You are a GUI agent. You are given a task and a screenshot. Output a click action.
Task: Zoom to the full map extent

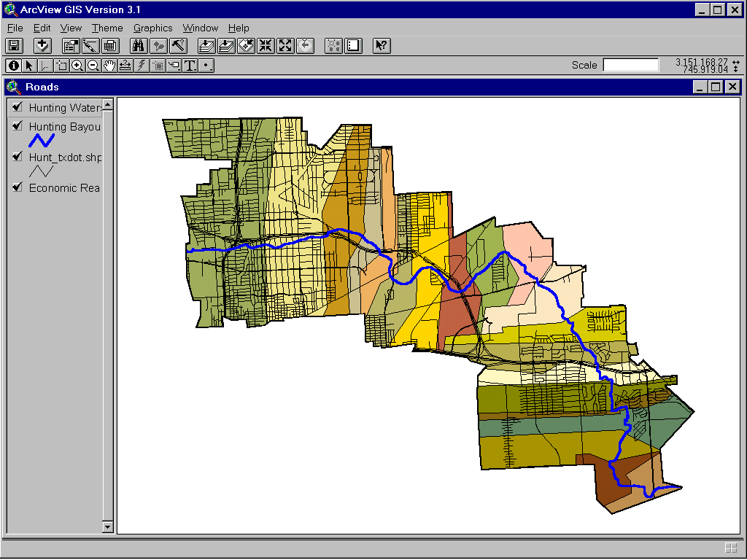pyautogui.click(x=285, y=45)
